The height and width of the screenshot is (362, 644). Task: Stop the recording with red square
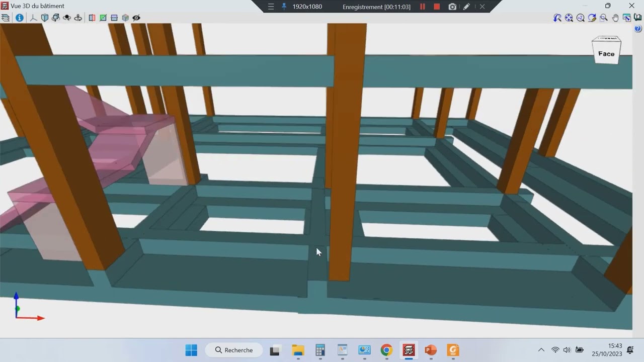tap(437, 7)
